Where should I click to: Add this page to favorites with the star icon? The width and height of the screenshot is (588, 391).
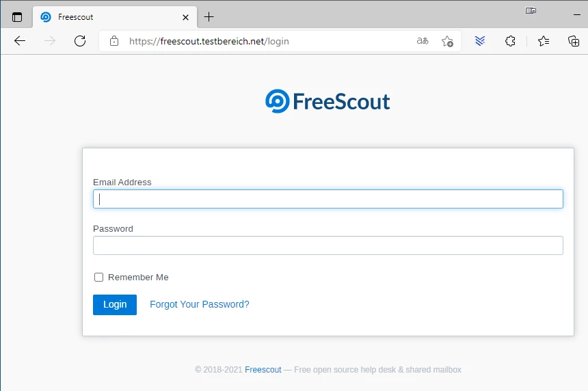point(447,41)
